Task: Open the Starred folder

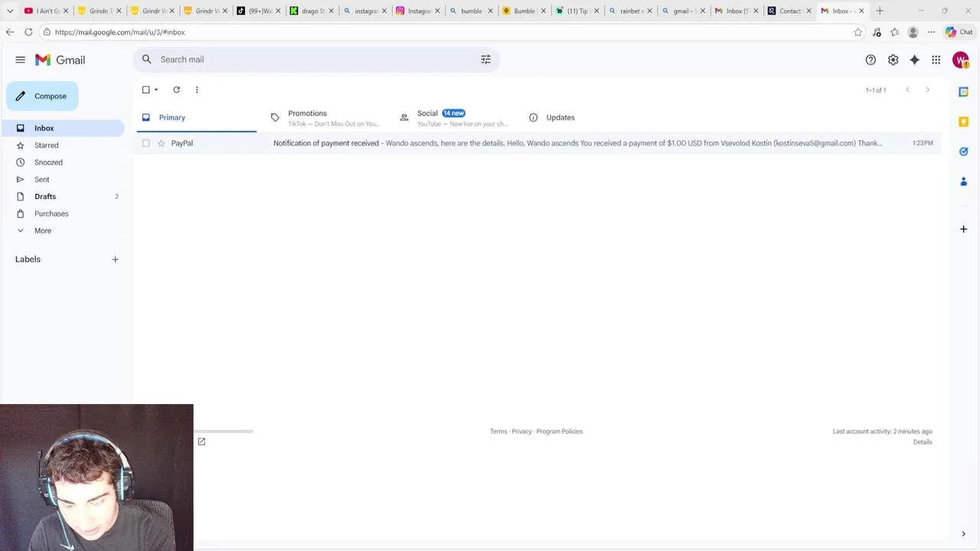Action: pyautogui.click(x=62, y=145)
